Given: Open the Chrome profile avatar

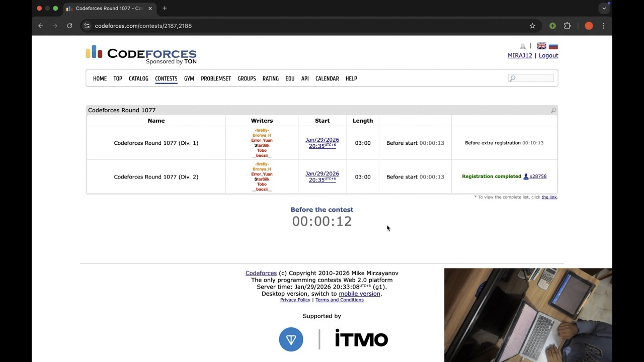Looking at the screenshot, I should click(589, 26).
